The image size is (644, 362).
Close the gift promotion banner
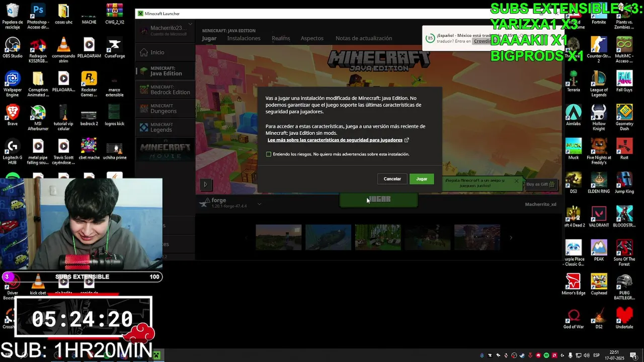click(x=516, y=181)
